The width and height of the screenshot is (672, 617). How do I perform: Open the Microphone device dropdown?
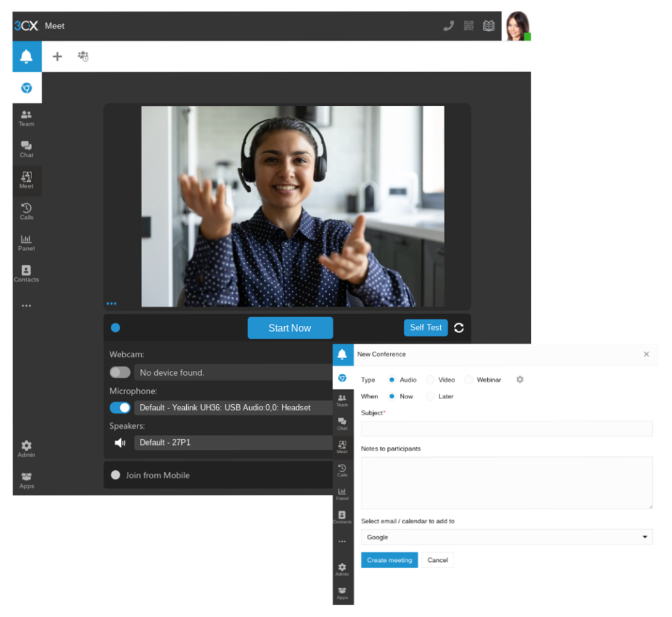[234, 407]
